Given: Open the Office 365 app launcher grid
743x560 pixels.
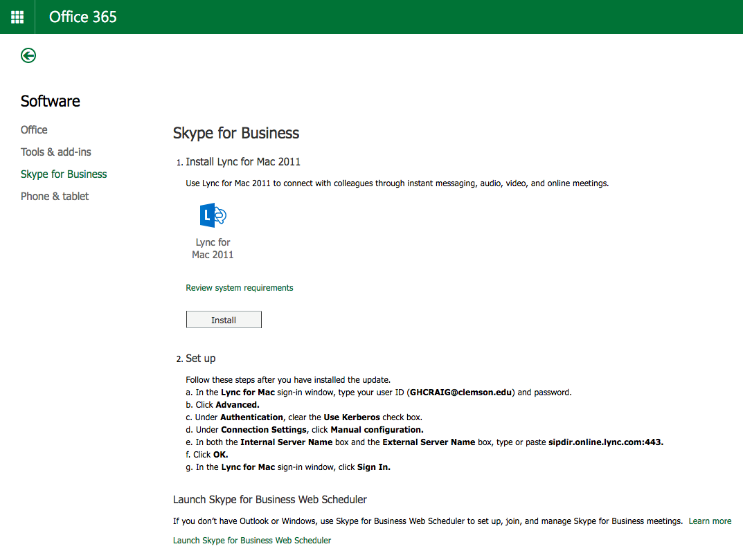Looking at the screenshot, I should [x=17, y=17].
